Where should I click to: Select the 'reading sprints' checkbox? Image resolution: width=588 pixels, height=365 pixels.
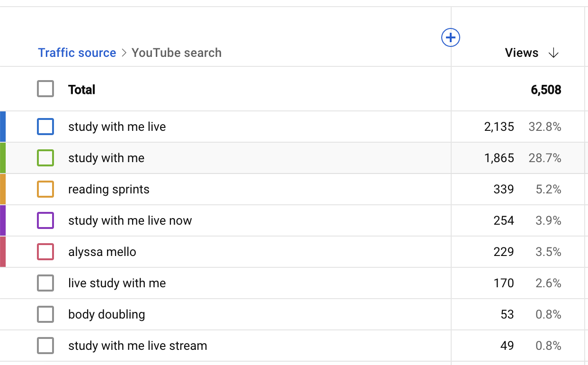[x=45, y=189]
